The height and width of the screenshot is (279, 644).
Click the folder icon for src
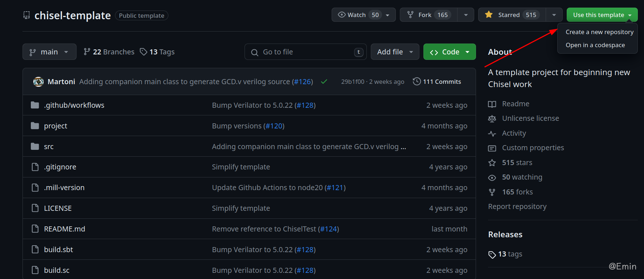[35, 147]
